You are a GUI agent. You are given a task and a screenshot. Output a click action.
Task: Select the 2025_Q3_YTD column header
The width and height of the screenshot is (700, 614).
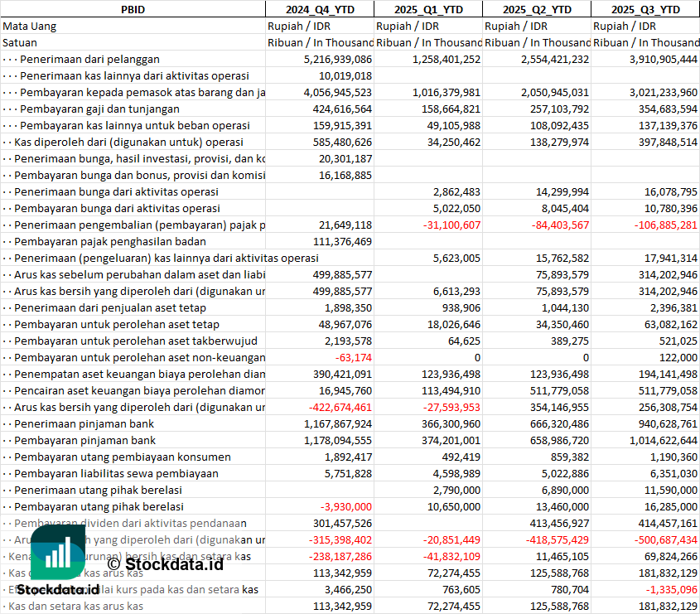tap(645, 9)
